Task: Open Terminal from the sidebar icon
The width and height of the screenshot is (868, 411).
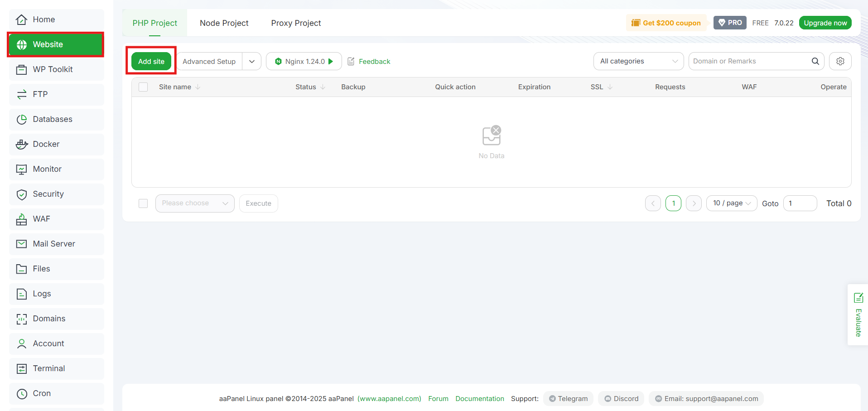Action: [x=22, y=368]
